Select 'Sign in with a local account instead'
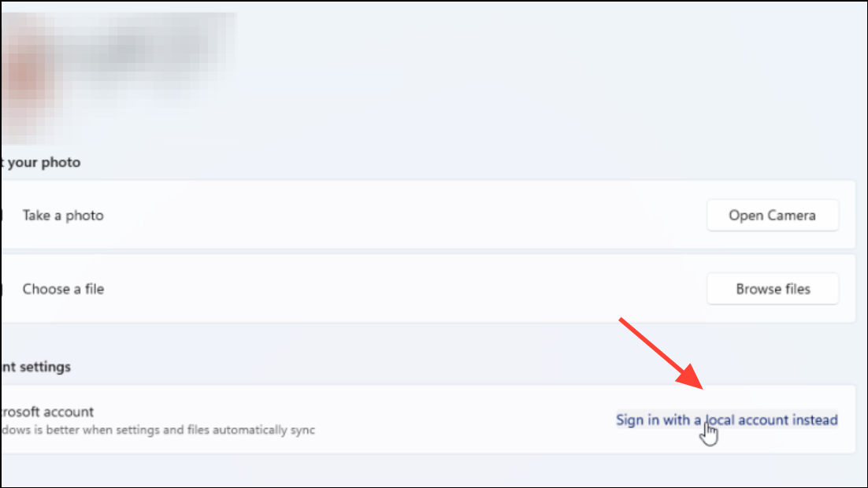868x488 pixels. (727, 420)
